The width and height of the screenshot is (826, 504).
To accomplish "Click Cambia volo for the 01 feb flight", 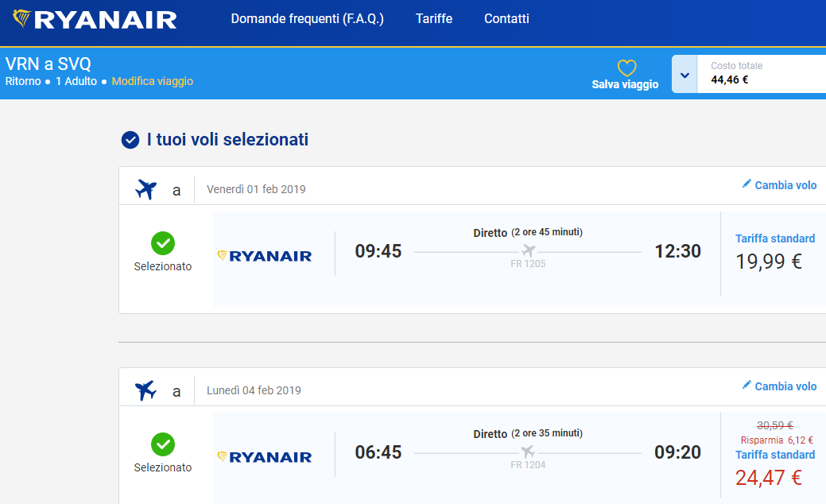I will [x=785, y=185].
